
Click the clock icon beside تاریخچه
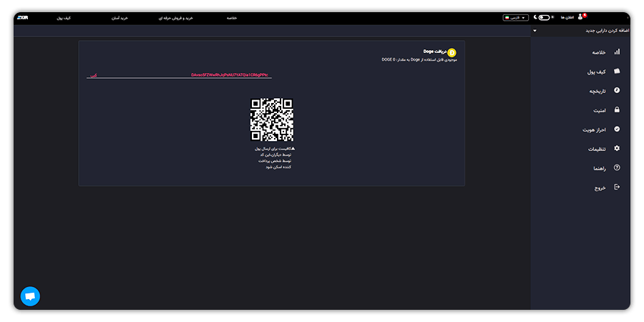coord(617,90)
